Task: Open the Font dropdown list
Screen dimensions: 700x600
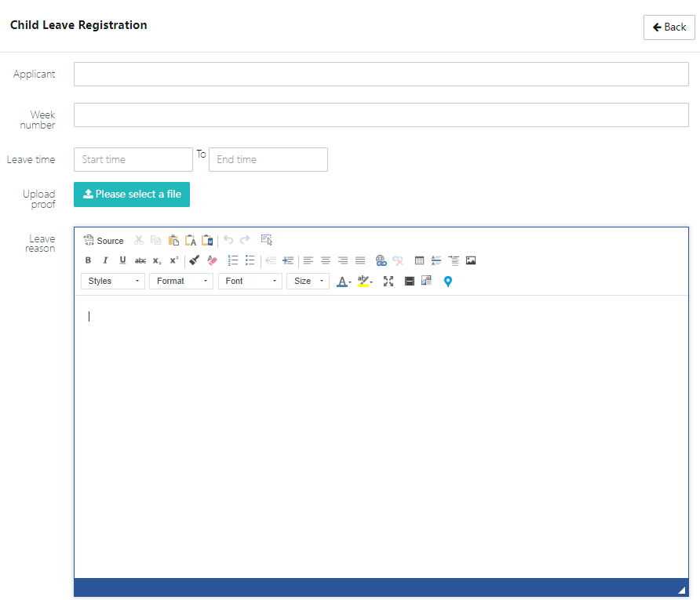Action: (250, 281)
